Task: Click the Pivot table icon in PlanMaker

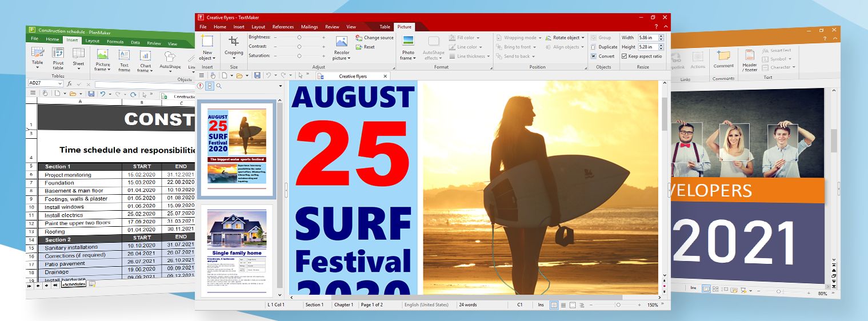Action: 58,53
